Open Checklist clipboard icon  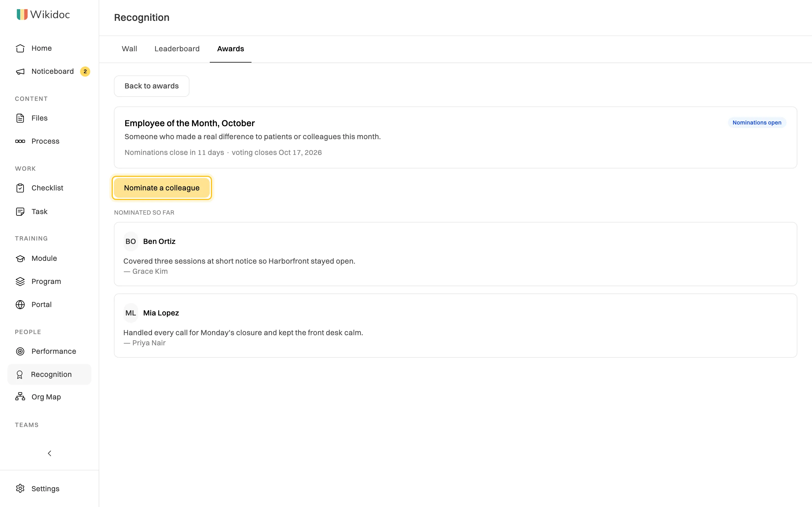point(20,188)
